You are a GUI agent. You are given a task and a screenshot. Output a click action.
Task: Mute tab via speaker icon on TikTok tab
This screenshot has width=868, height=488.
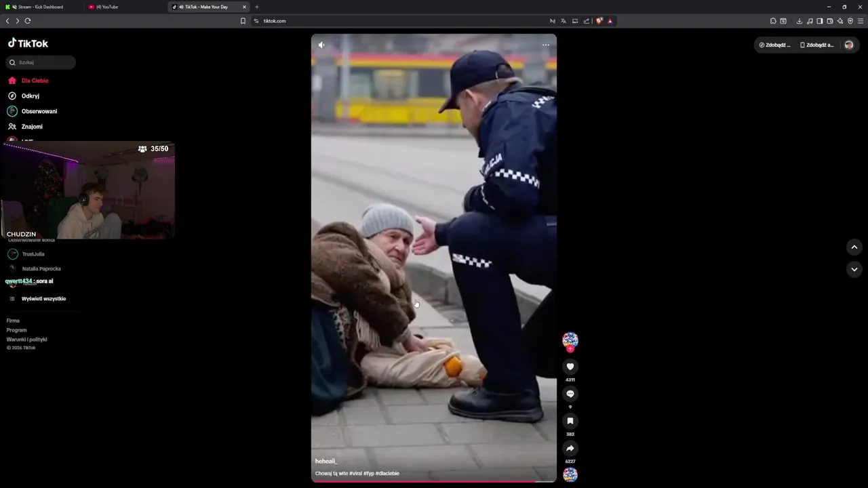pyautogui.click(x=180, y=7)
